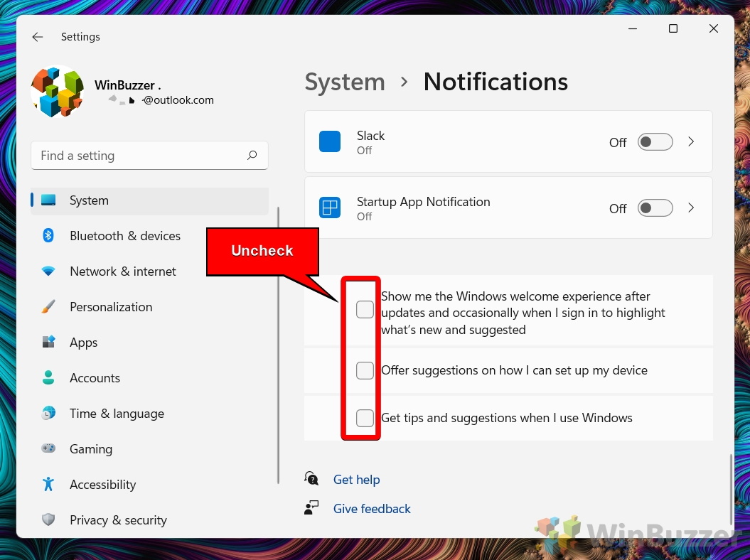Open the Apps settings category
750x560 pixels.
(x=84, y=343)
